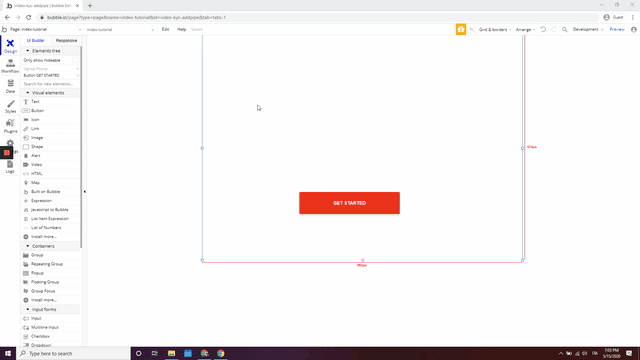
Task: Toggle the Only show hideable checkbox
Action: [x=75, y=60]
